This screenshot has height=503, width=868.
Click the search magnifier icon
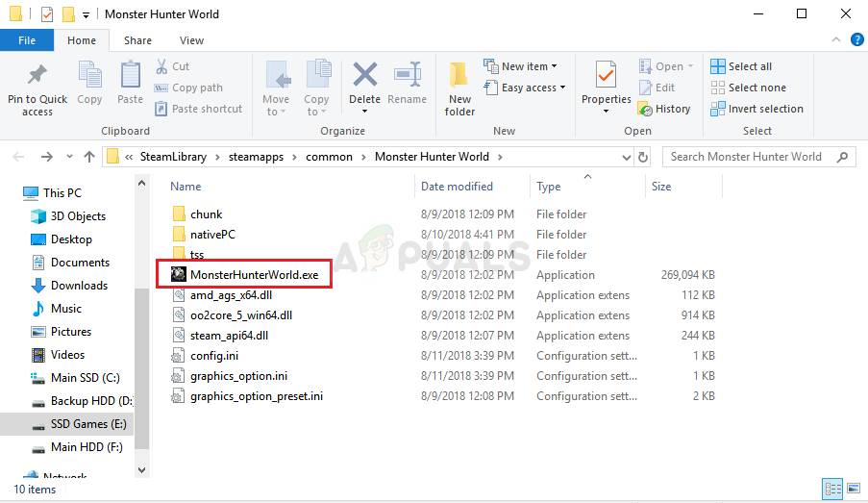coord(843,158)
